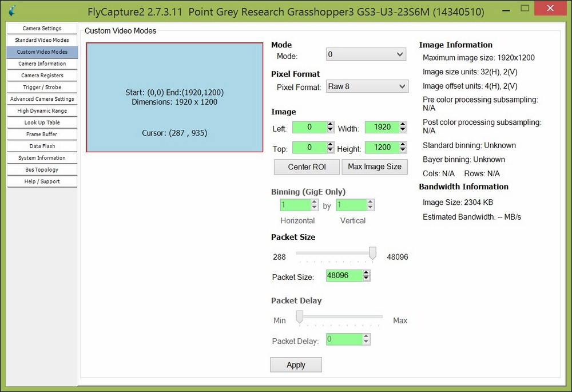Select the Frame Buffer tab
Screen dimensions: 572x392
[x=42, y=134]
